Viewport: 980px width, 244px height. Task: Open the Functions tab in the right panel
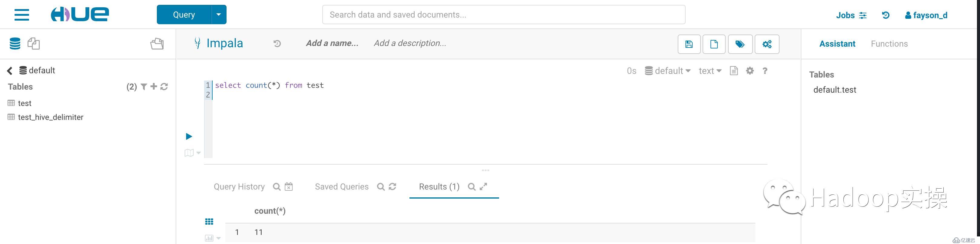coord(889,44)
